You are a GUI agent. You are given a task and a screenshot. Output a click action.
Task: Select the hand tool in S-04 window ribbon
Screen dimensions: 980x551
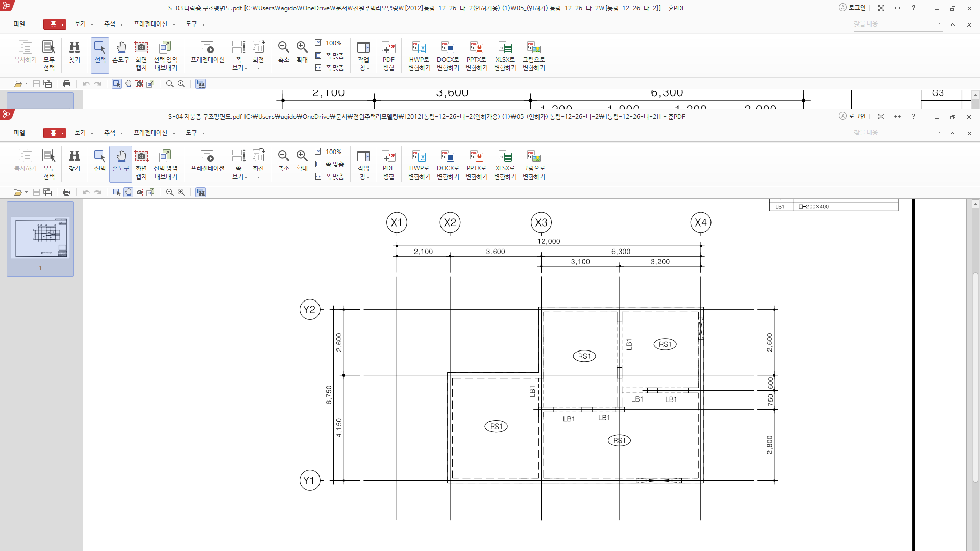[120, 162]
